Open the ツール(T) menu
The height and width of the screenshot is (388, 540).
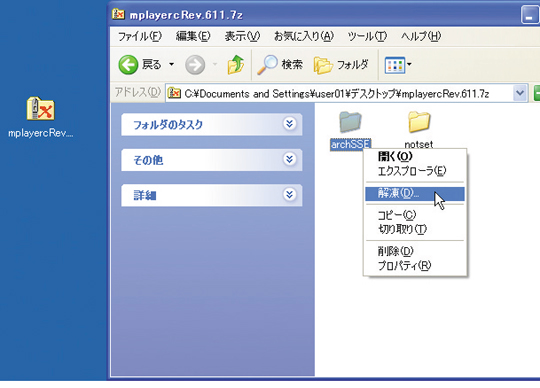pos(367,36)
